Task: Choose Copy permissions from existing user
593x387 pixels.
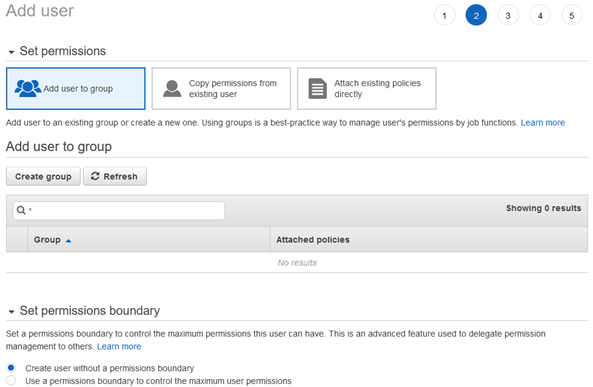Action: pos(221,89)
